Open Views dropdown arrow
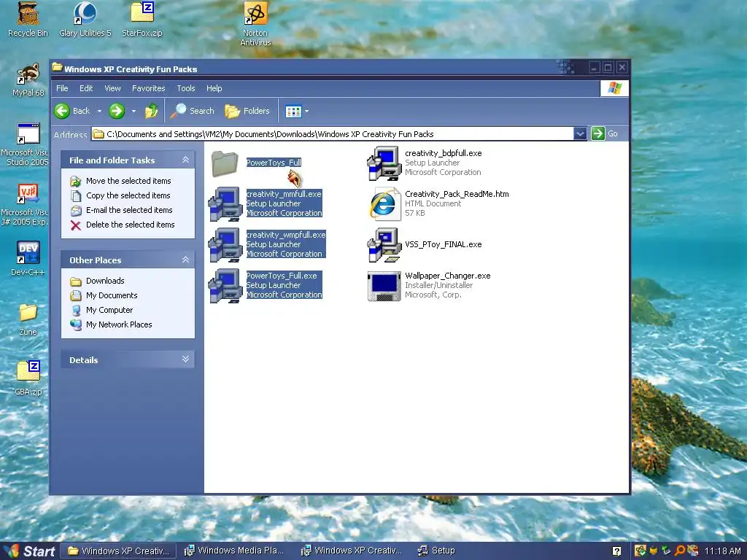 (306, 112)
